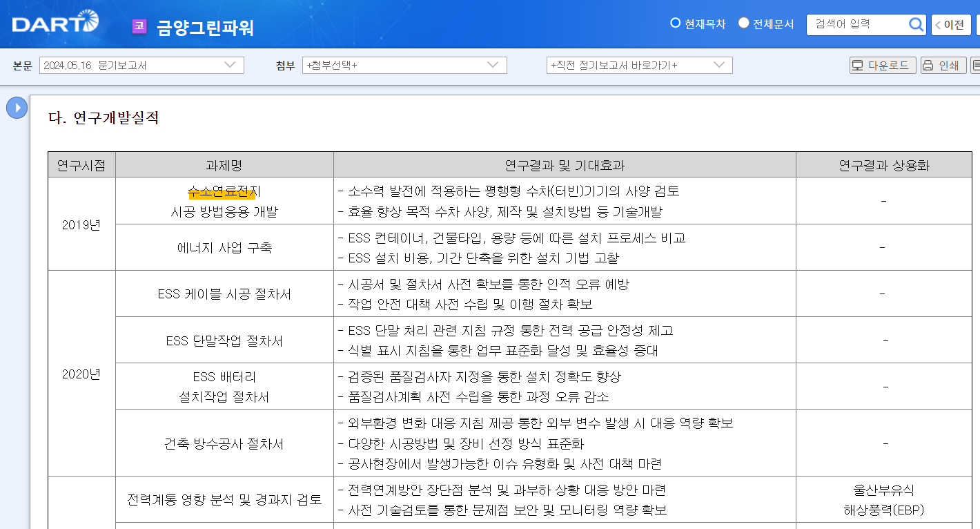Expand the side panel with the blue arrow
980x529 pixels.
(17, 108)
